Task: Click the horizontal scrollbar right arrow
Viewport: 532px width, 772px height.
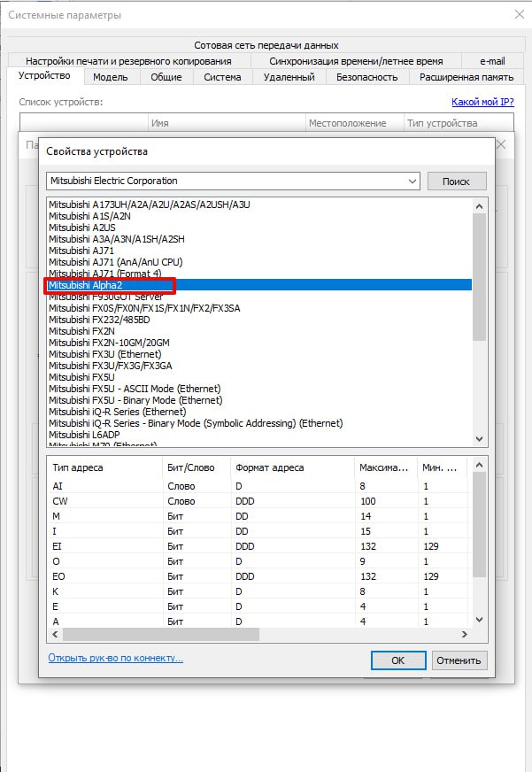Action: (x=464, y=635)
